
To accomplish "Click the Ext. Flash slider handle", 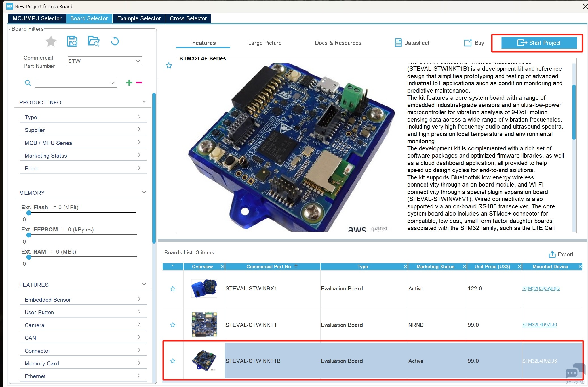I will pyautogui.click(x=29, y=213).
